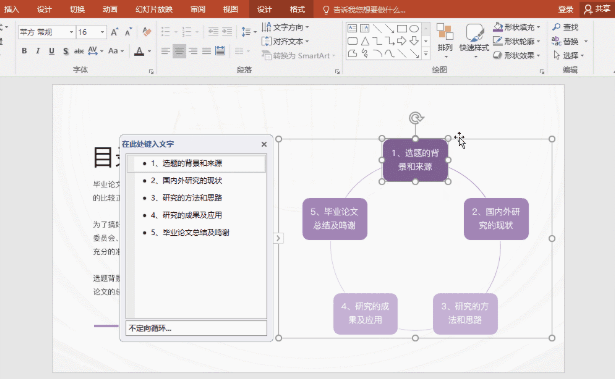Open the 对齐文本 align text menu
Image resolution: width=615 pixels, height=379 pixels.
[286, 41]
